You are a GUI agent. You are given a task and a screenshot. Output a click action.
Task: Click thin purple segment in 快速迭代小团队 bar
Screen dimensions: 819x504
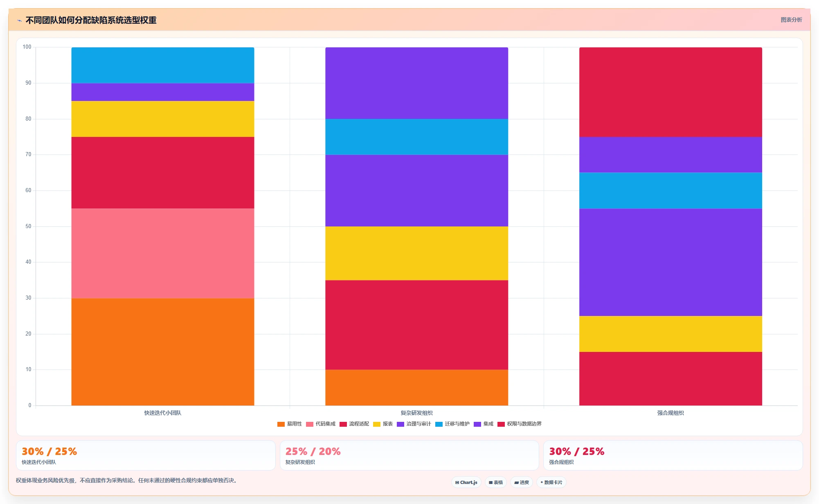pos(163,92)
